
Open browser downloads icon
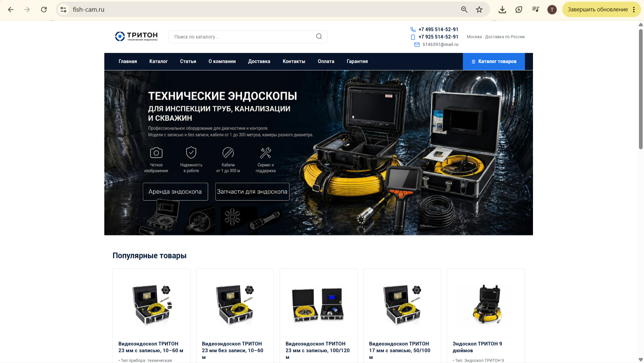[502, 9]
